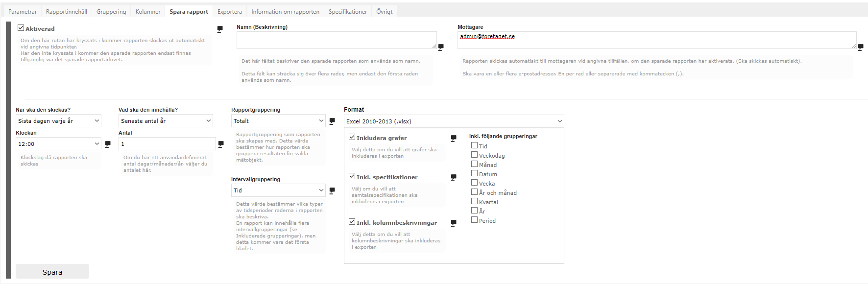The image size is (868, 284).
Task: Open the Gruppering tab
Action: click(x=111, y=12)
